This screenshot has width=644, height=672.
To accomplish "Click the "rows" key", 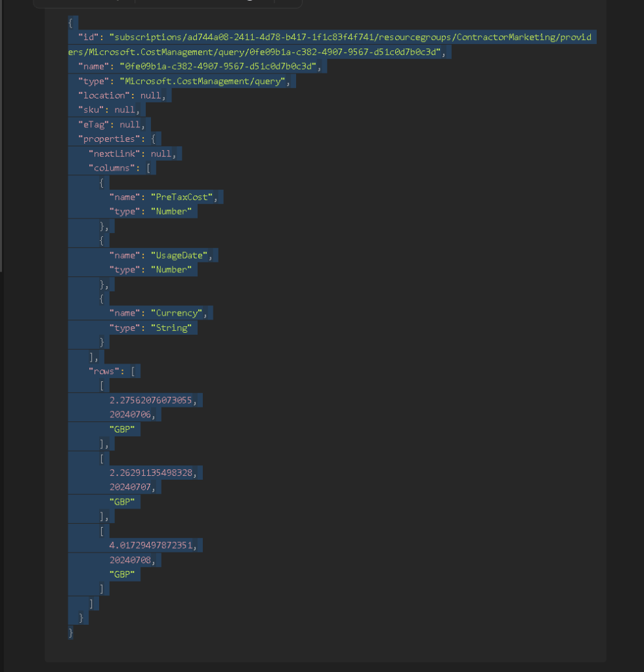I will (x=104, y=371).
